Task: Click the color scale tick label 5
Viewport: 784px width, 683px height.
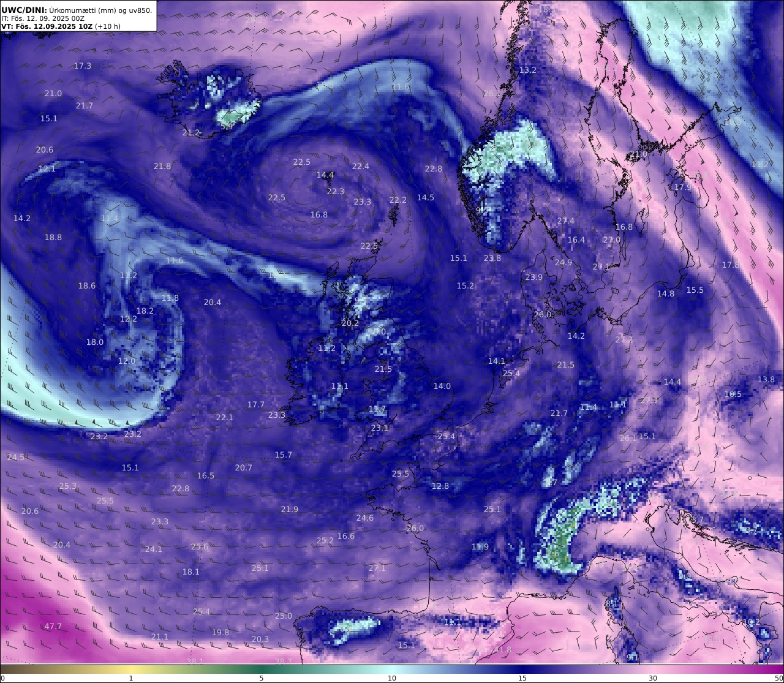Action: [262, 678]
